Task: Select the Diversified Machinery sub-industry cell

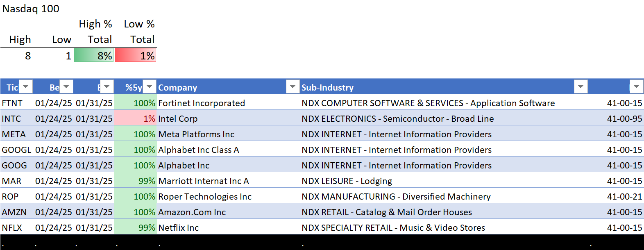Action: [396, 196]
